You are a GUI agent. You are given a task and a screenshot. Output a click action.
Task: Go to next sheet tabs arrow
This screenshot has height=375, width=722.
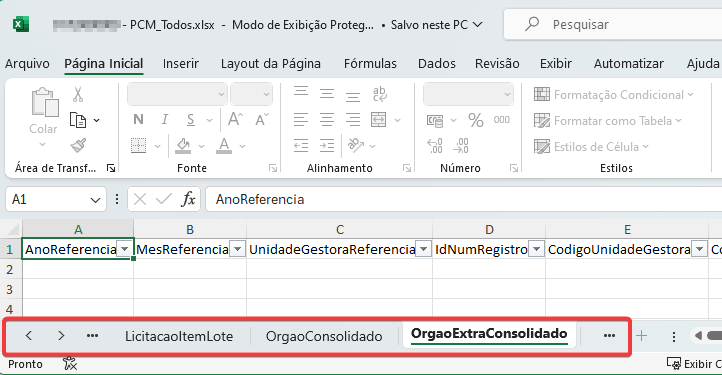[x=61, y=335]
